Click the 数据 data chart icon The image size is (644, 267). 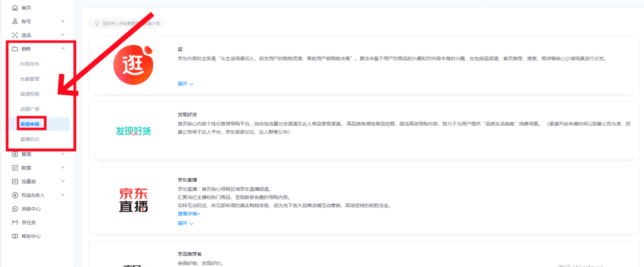(15, 168)
